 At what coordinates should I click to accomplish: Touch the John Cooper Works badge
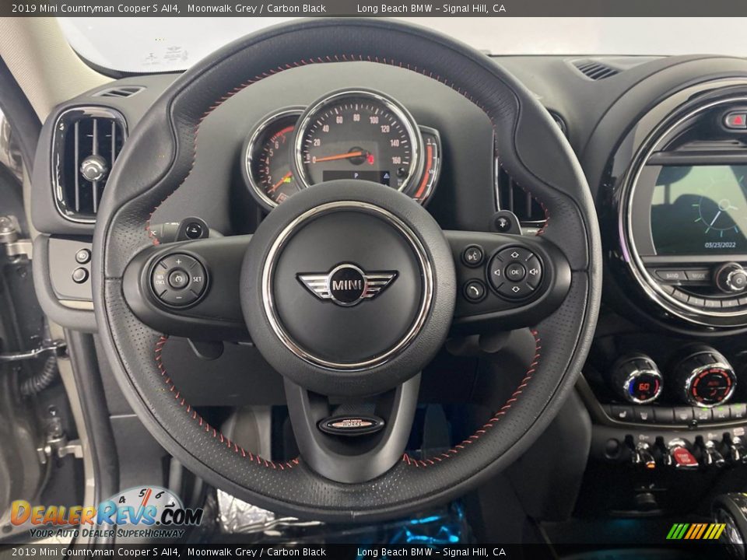(x=351, y=425)
